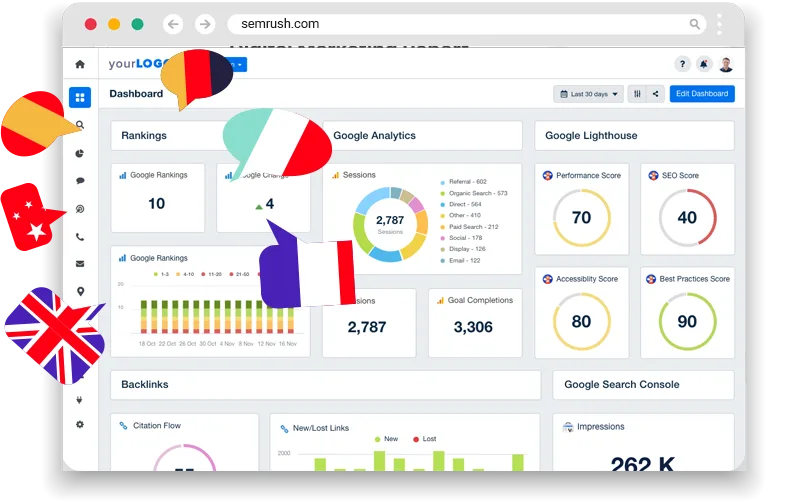Open the search magnifier in sidebar
The image size is (800, 502).
click(x=80, y=124)
